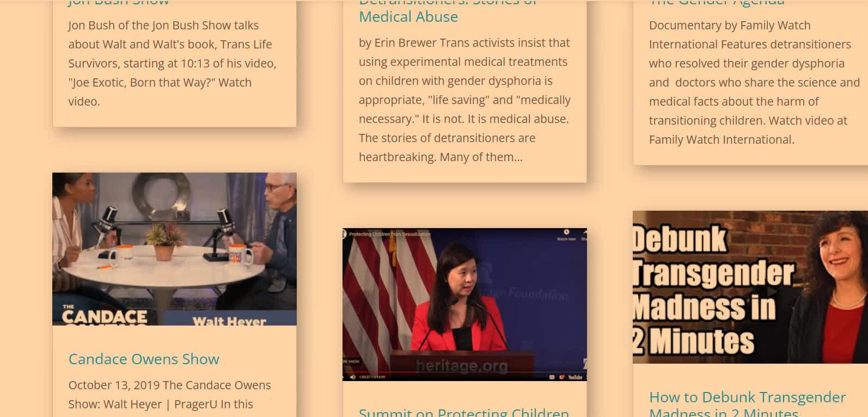
Task: Click the Debunk Transgender Madness thumbnail image
Action: [750, 287]
